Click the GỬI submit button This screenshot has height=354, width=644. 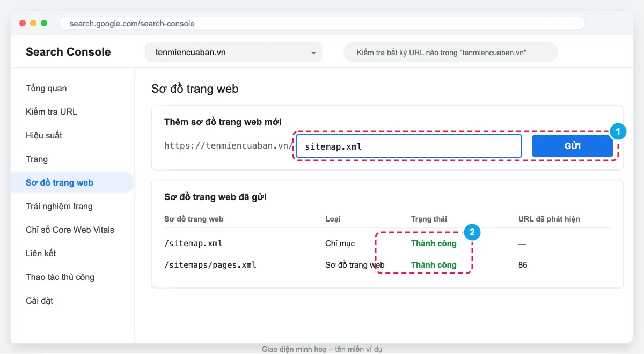point(573,146)
